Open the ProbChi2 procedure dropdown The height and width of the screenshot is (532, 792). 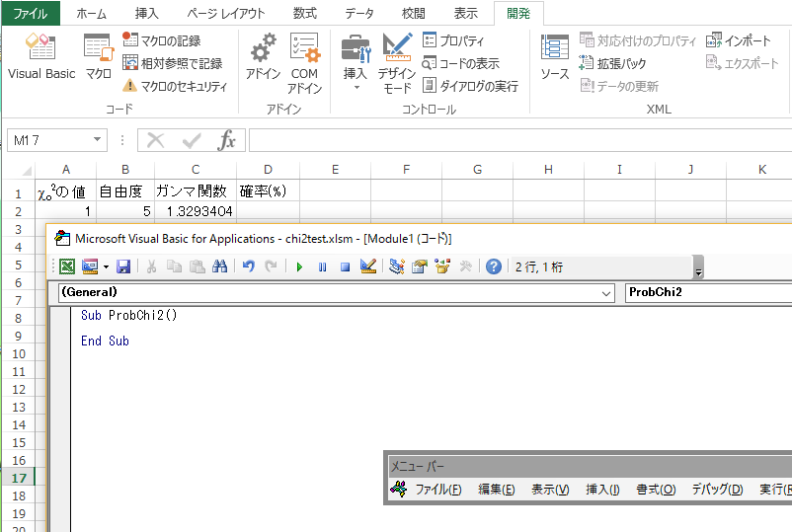[708, 293]
